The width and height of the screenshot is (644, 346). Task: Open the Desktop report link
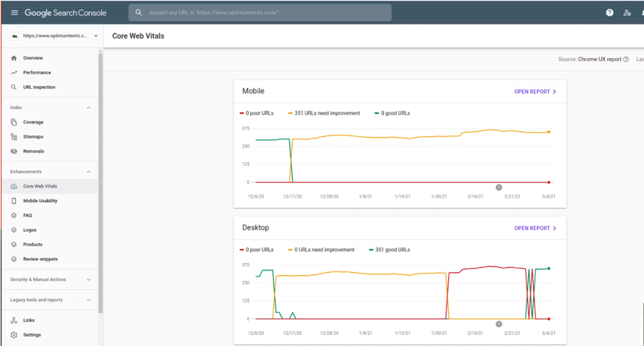pos(535,228)
